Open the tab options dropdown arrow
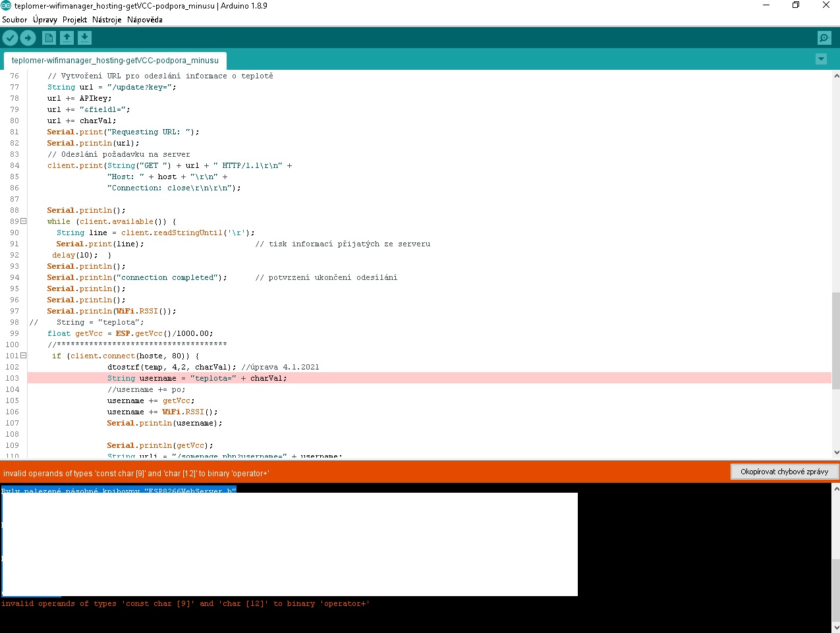Viewport: 840px width, 633px height. 821,59
